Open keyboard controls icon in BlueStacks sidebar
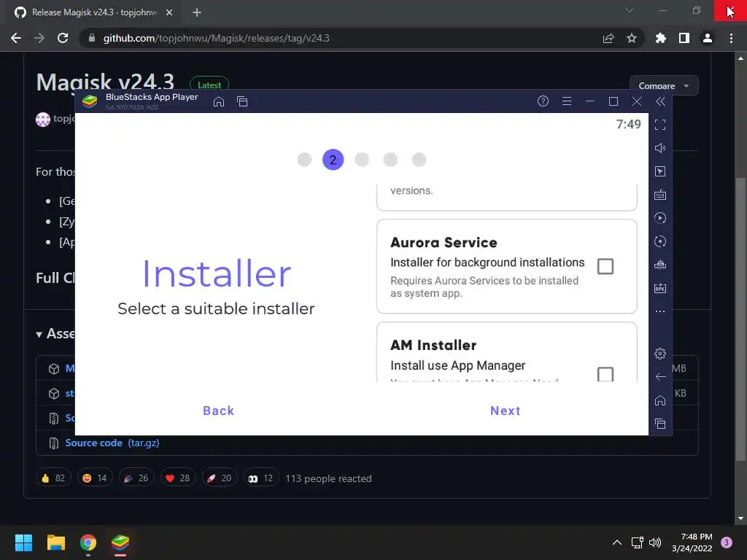Screen dimensions: 747x560 tap(659, 195)
